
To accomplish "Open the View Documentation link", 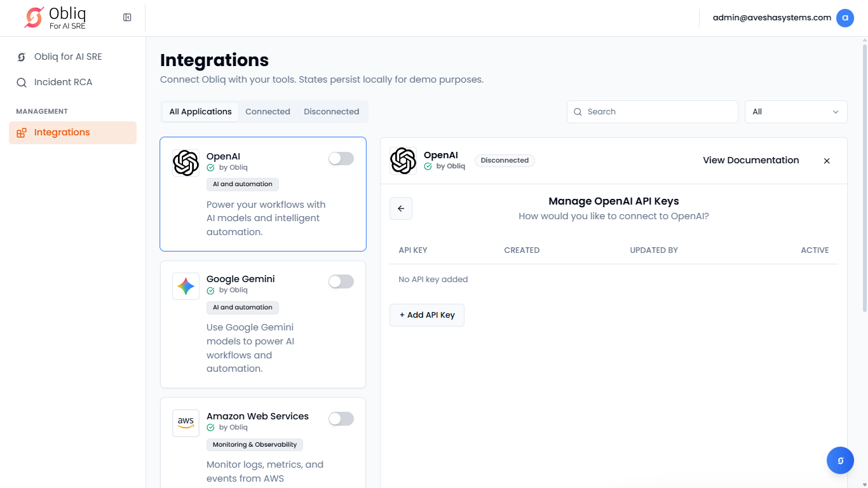I will [750, 161].
